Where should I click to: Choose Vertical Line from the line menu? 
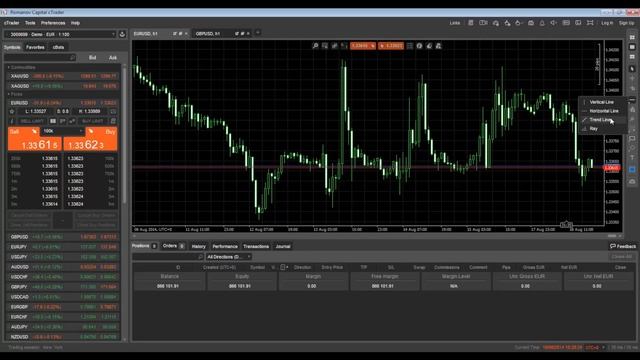(603, 102)
